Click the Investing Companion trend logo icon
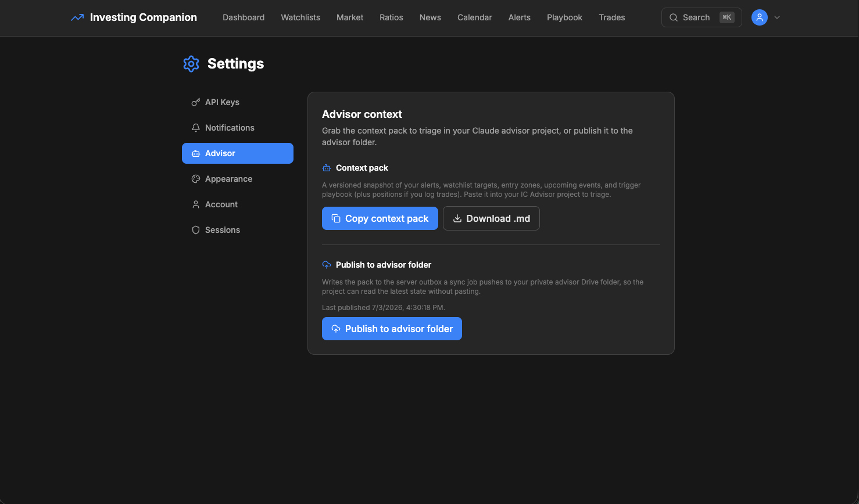The width and height of the screenshot is (859, 504). [x=77, y=17]
